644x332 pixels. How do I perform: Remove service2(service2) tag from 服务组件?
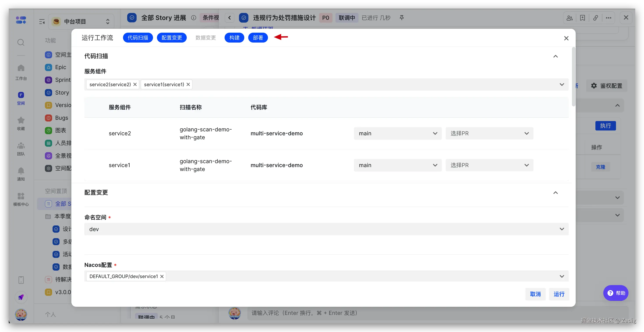pyautogui.click(x=135, y=84)
